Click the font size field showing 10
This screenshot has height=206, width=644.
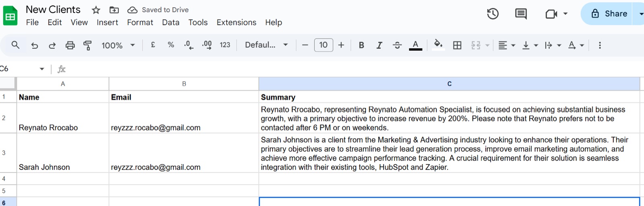324,45
